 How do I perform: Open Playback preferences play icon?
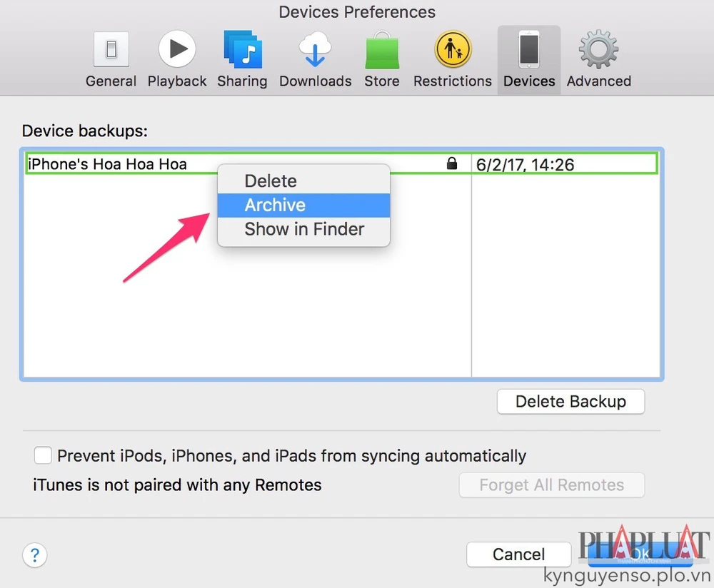point(176,50)
